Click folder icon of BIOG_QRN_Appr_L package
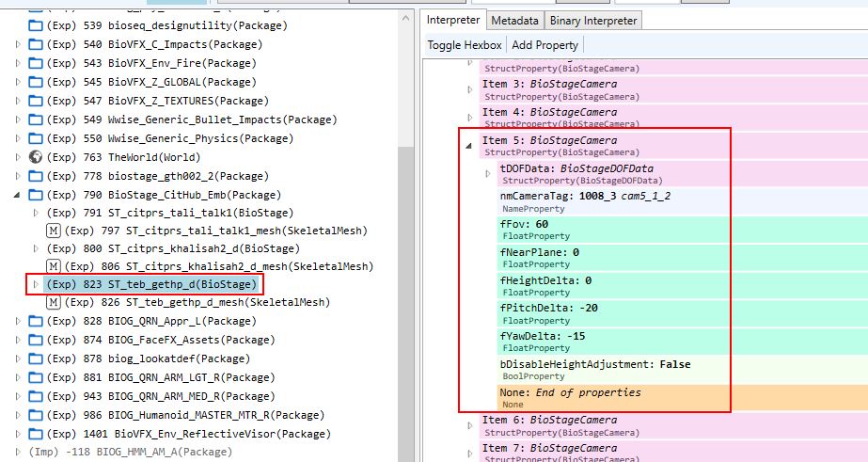 tap(36, 321)
